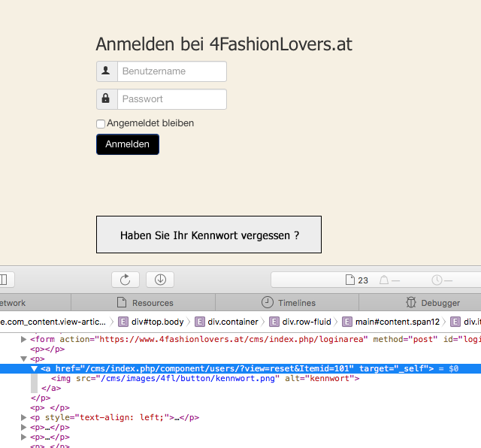Expand the first collapsed p…/p node
481x448 pixels.
(23, 427)
